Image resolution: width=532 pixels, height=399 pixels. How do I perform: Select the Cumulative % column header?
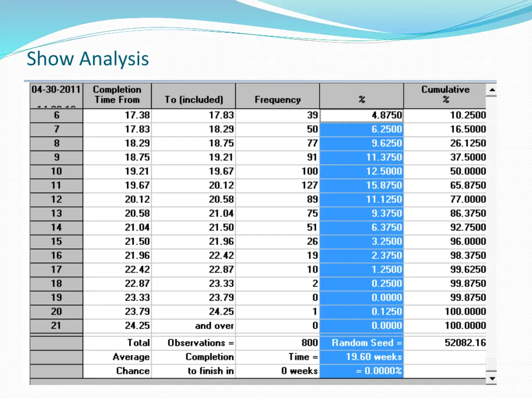445,95
